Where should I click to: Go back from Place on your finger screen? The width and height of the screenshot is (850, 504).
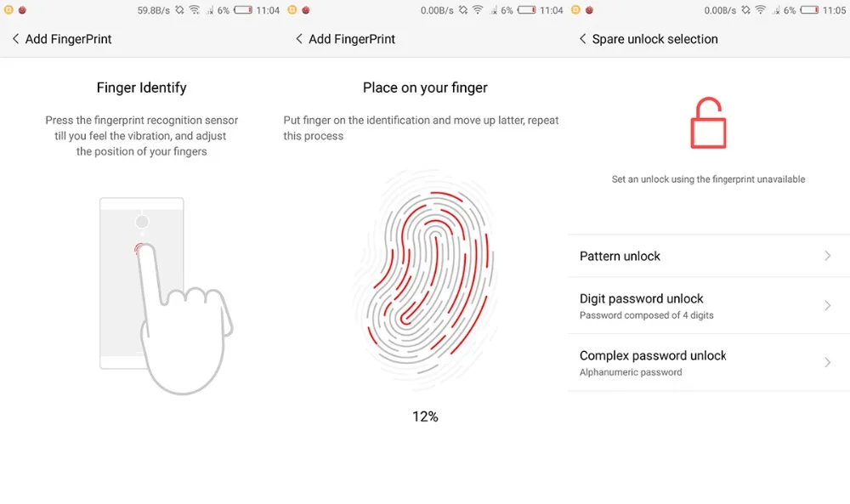click(298, 39)
